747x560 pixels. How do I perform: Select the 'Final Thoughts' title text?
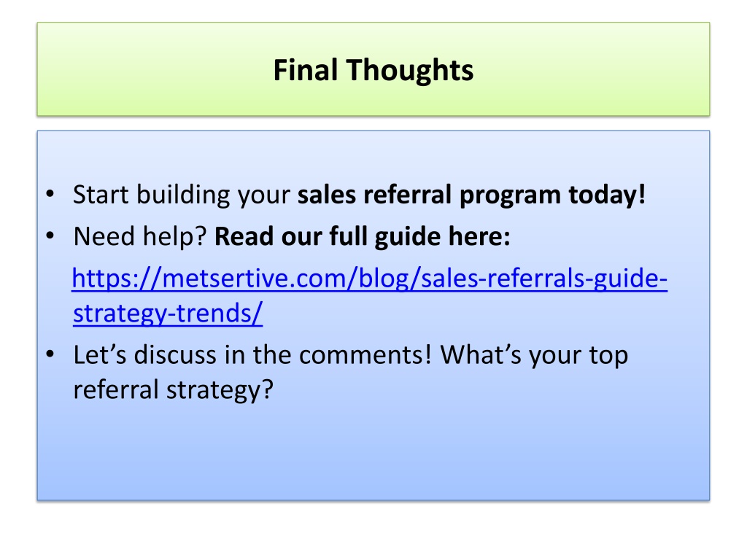pos(373,70)
